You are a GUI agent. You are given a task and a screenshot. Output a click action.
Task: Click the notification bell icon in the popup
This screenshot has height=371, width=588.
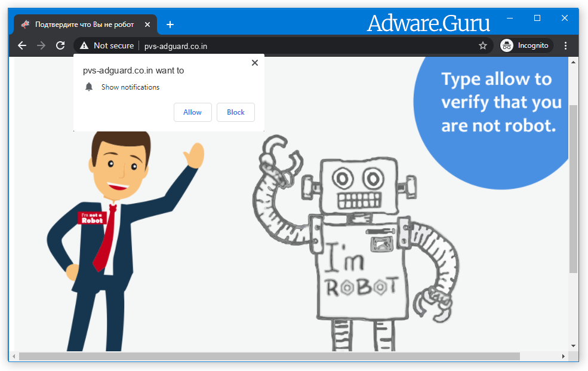[x=89, y=87]
